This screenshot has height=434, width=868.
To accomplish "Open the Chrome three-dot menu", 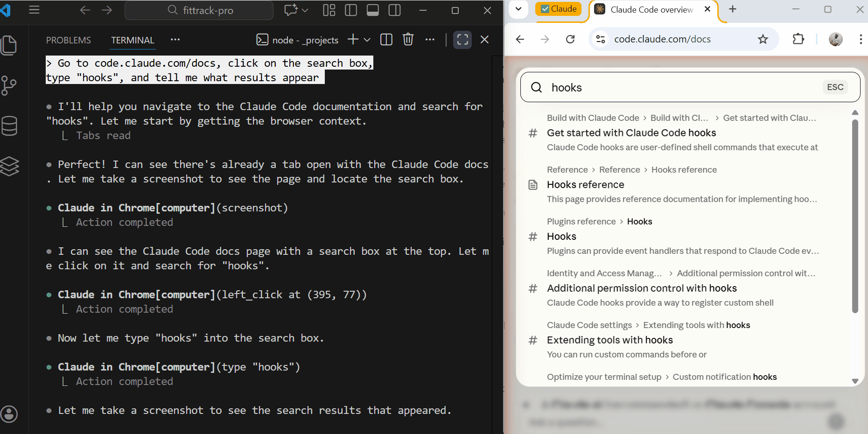I will click(861, 39).
